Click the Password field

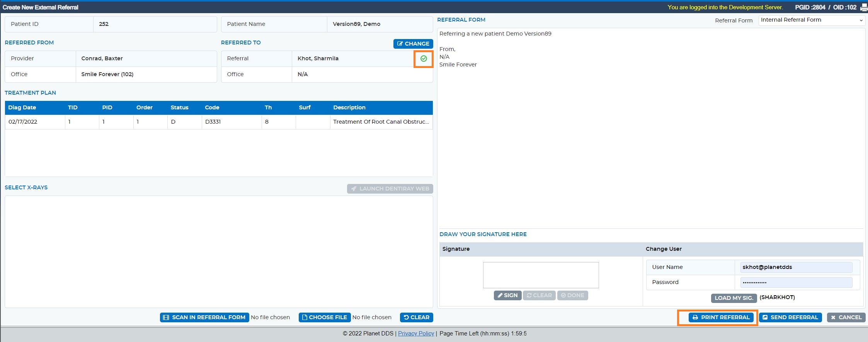coord(796,282)
